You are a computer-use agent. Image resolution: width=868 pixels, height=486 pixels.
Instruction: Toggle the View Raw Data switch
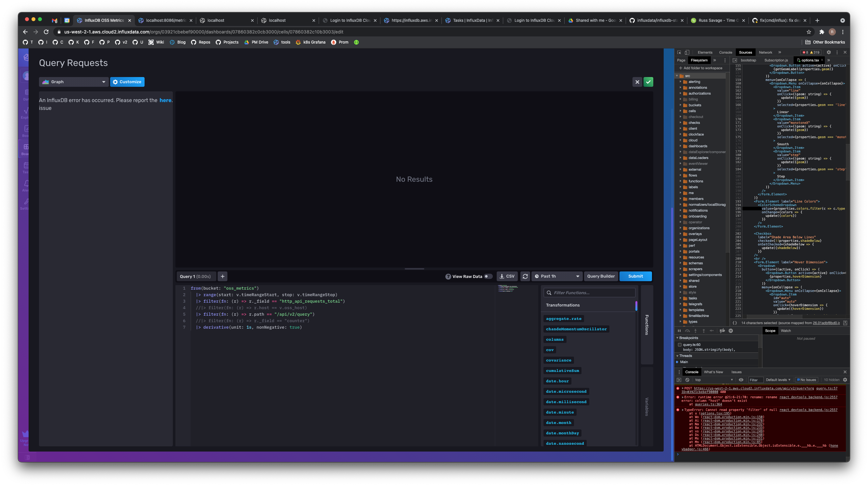488,276
